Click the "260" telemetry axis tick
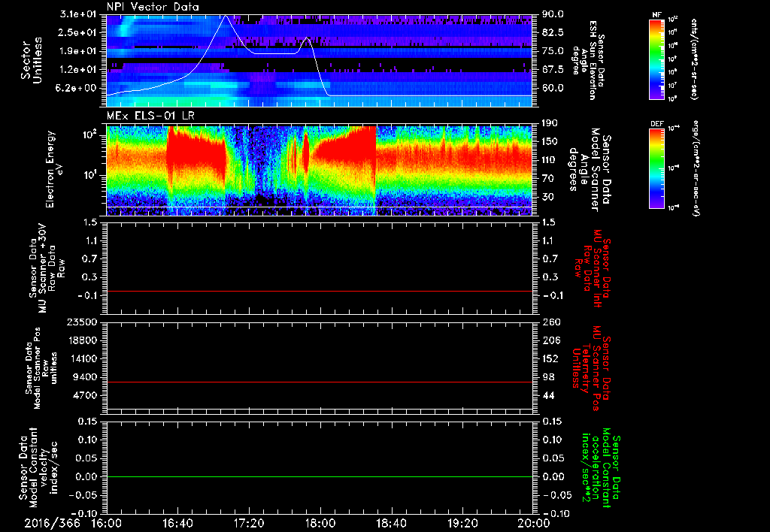This screenshot has height=532, width=770. point(550,322)
